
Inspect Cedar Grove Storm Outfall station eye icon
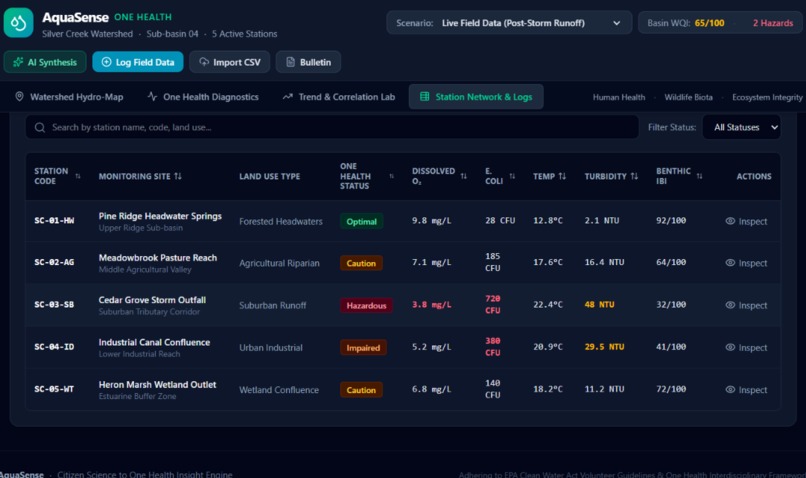pyautogui.click(x=730, y=305)
